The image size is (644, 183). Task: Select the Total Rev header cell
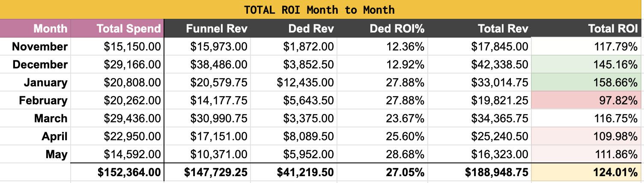(x=479, y=28)
